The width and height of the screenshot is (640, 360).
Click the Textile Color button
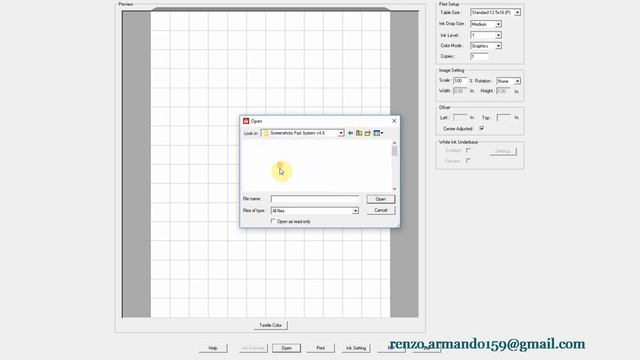(270, 325)
